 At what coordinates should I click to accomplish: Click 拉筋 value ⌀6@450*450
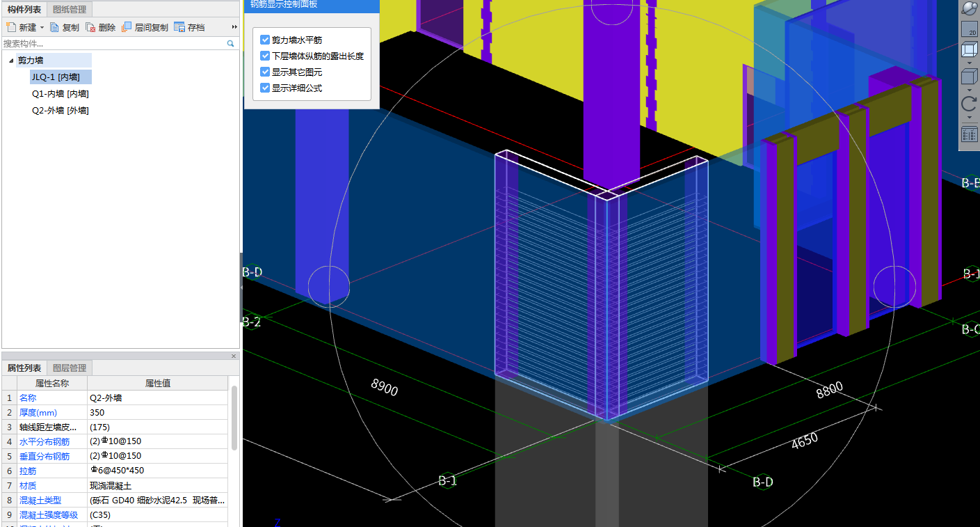click(158, 471)
